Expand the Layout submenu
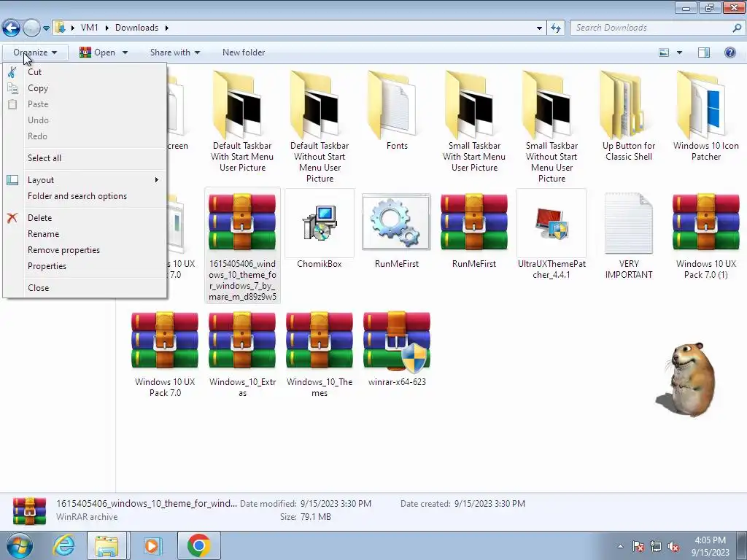Viewport: 747px width, 560px height. point(85,180)
